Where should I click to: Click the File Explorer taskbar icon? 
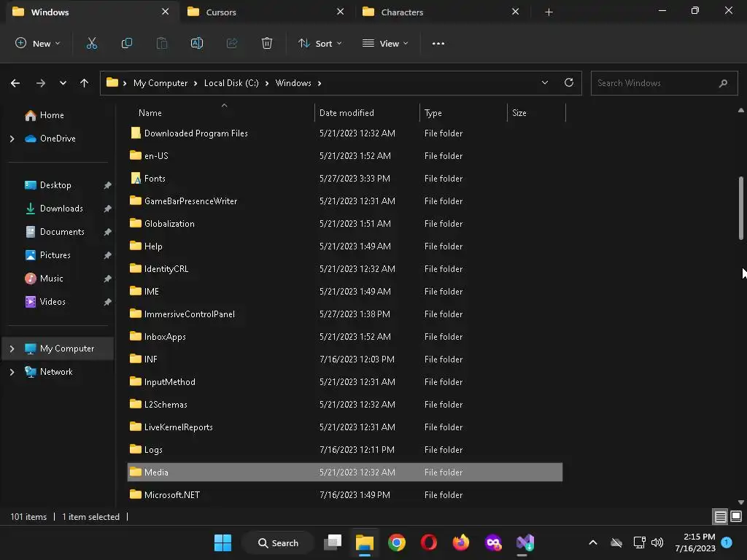[365, 542]
